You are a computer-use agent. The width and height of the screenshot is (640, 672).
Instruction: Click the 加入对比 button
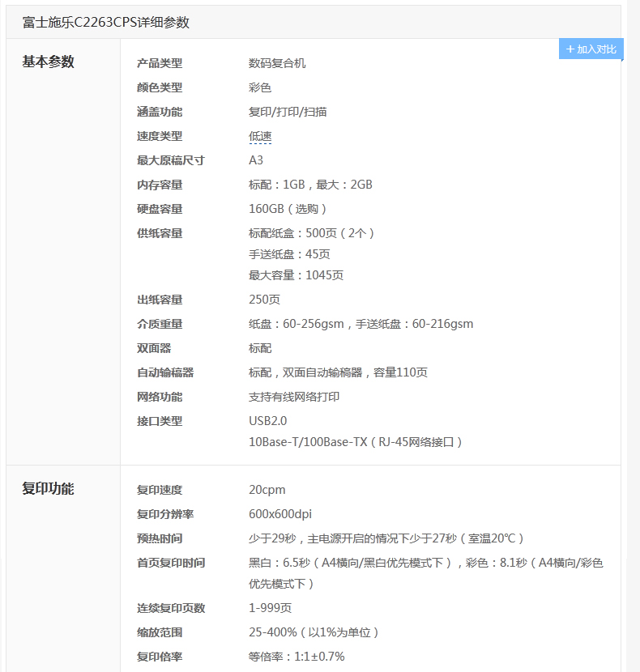(x=591, y=49)
